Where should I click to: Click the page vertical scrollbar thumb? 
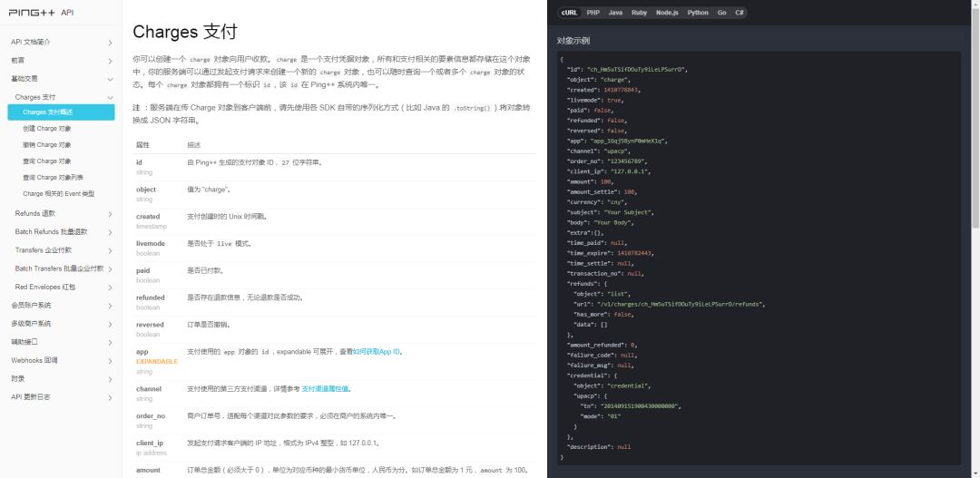[x=976, y=117]
